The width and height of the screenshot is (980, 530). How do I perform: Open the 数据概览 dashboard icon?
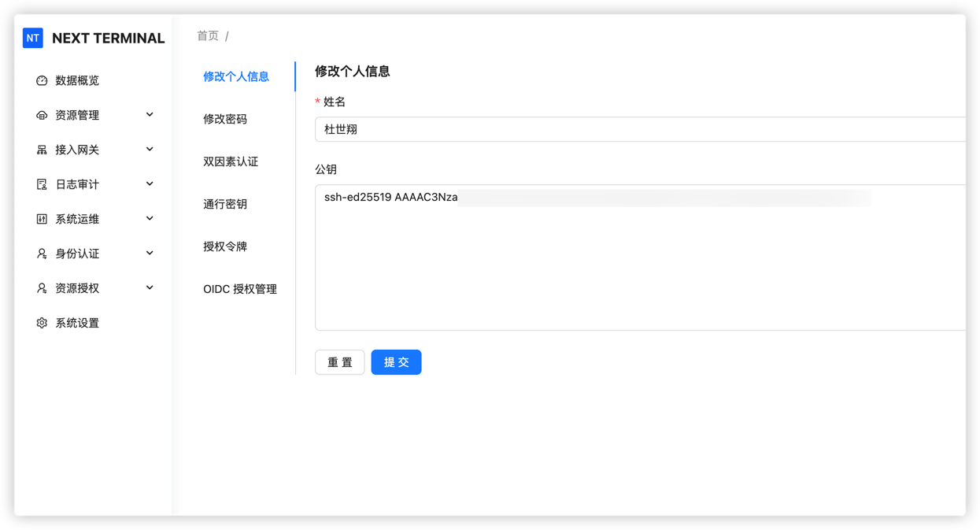[x=41, y=80]
